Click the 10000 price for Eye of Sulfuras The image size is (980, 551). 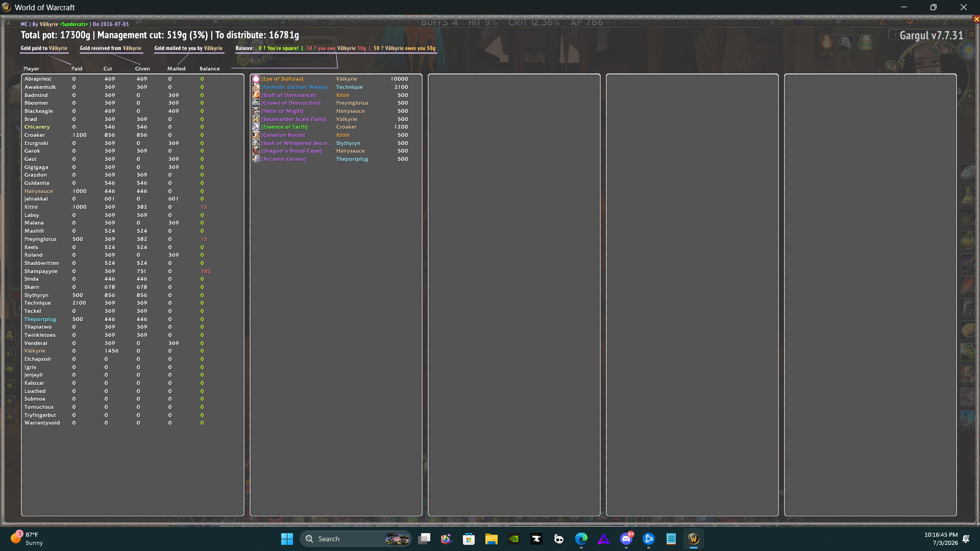399,79
